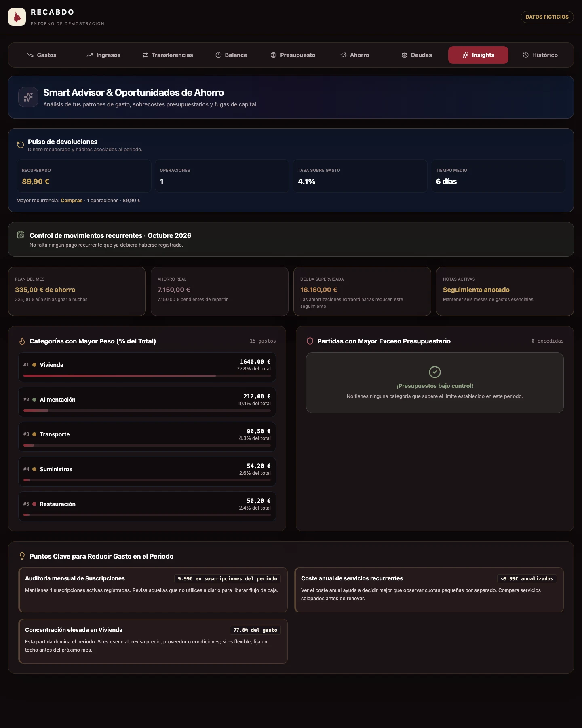Open the Balance tab
This screenshot has width=582, height=728.
[231, 55]
